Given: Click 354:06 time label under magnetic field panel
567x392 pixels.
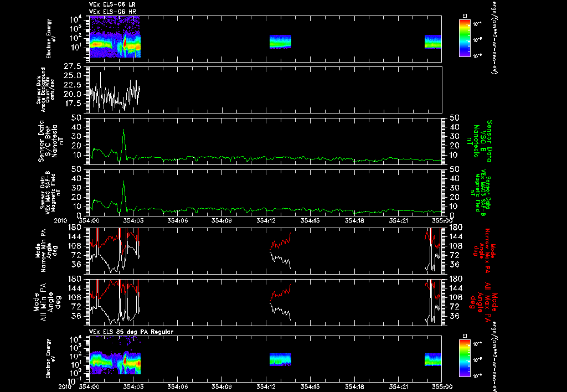Looking at the screenshot, I should coord(178,220).
